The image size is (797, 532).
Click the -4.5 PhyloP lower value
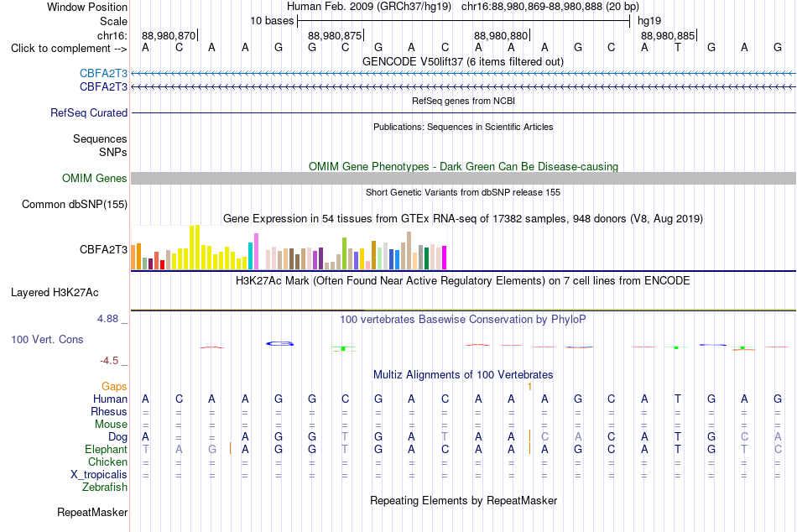pyautogui.click(x=109, y=361)
